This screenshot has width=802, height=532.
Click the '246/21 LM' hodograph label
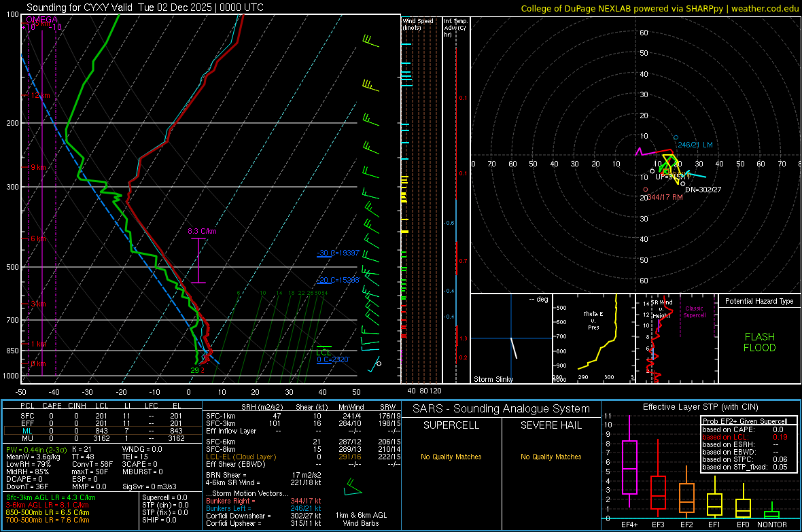[x=695, y=145]
